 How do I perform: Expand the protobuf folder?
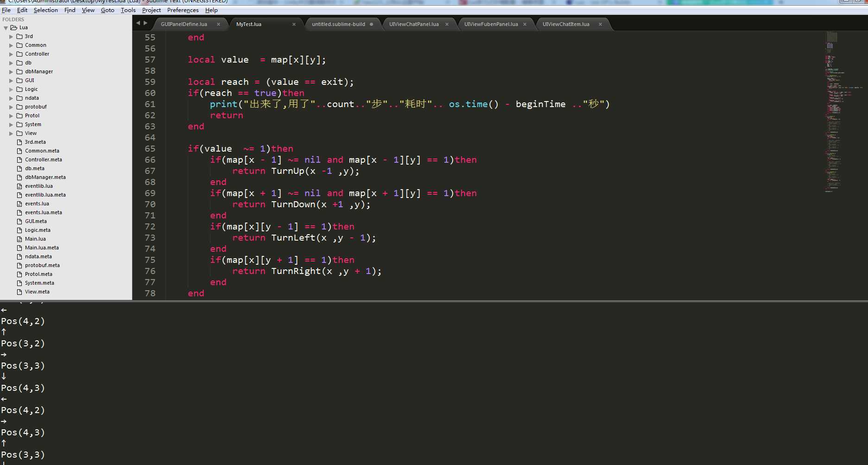click(x=11, y=107)
